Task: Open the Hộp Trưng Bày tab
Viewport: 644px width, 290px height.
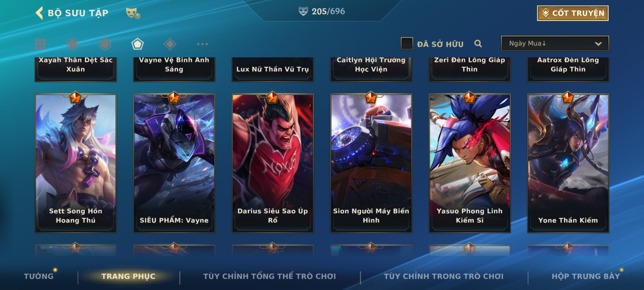Action: [x=586, y=276]
